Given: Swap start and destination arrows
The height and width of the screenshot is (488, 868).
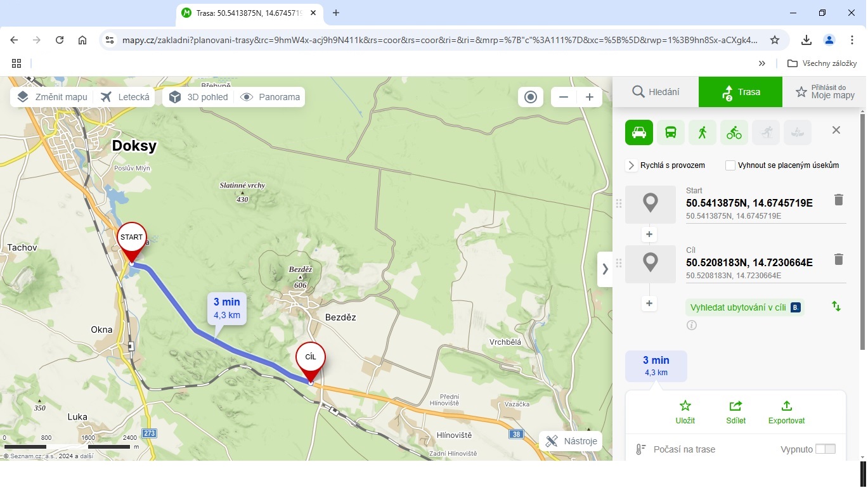Looking at the screenshot, I should pos(836,307).
